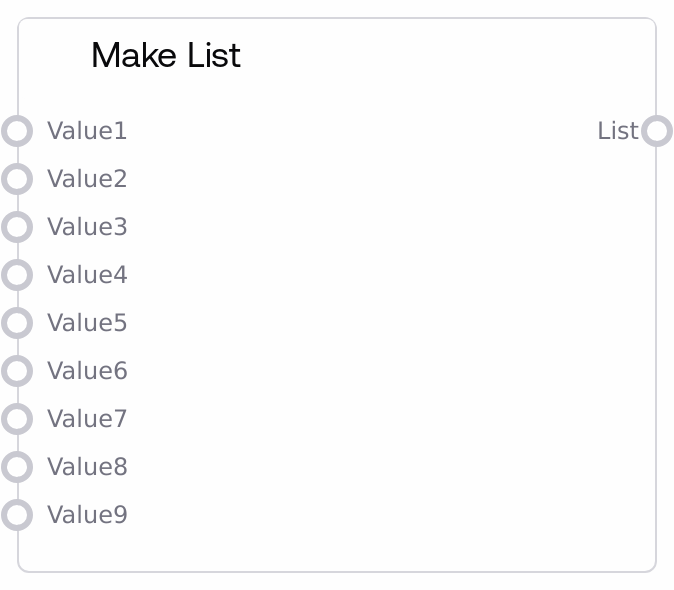Select the Value8 text label
The width and height of the screenshot is (674, 590).
point(87,467)
